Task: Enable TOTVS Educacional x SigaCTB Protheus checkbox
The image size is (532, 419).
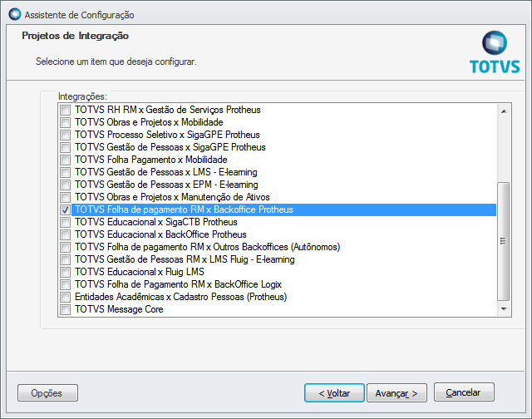Action: coord(65,222)
